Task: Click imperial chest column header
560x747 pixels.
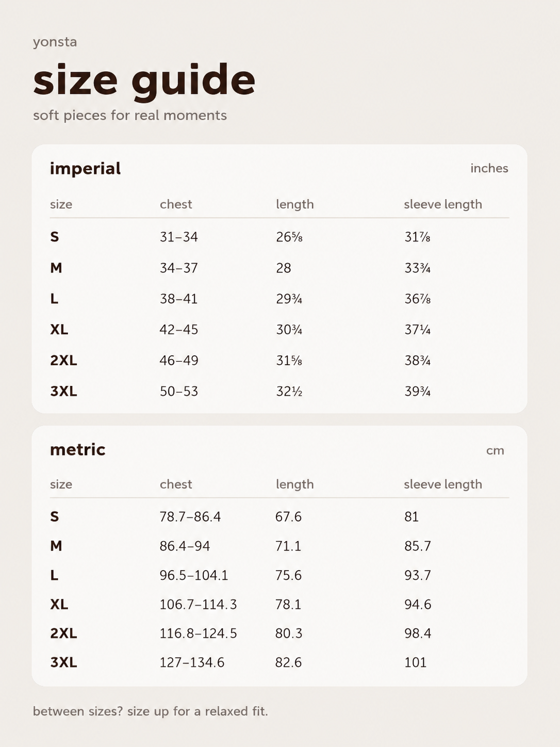Action: 176,204
